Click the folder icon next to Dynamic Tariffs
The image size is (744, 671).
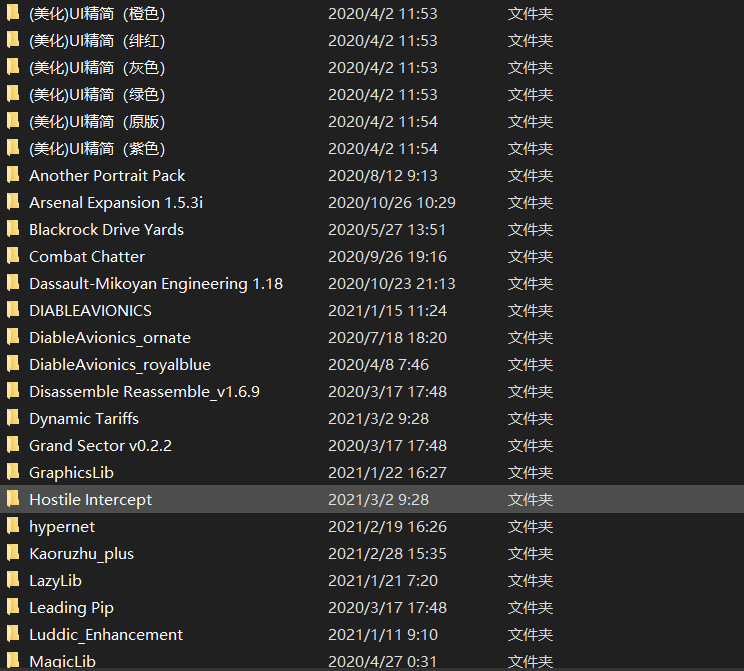point(13,418)
